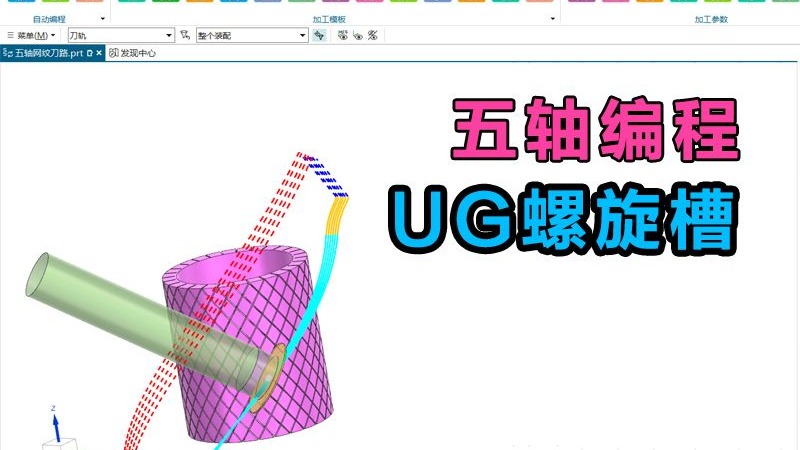Click the crossed-out eye hide icon
The height and width of the screenshot is (450, 800).
pyautogui.click(x=373, y=35)
